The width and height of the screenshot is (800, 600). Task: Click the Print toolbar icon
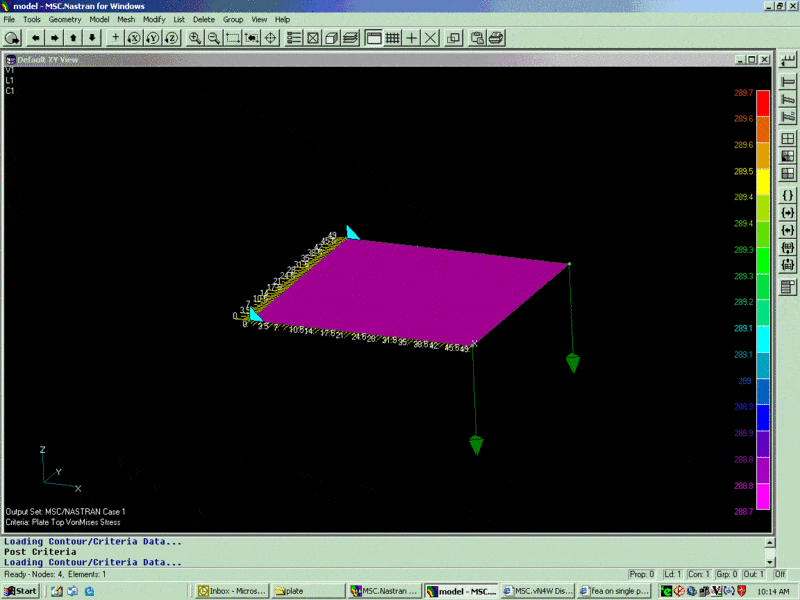click(x=496, y=38)
